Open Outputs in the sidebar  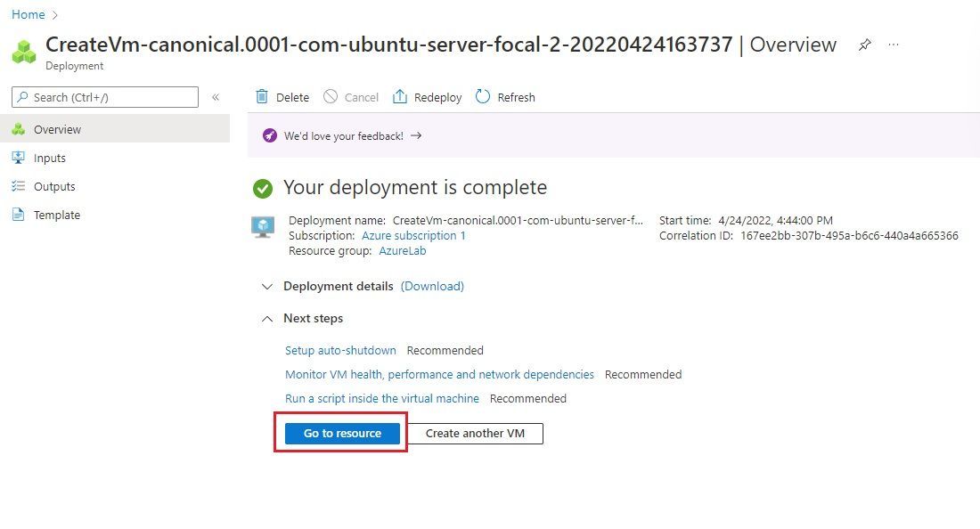point(115,186)
